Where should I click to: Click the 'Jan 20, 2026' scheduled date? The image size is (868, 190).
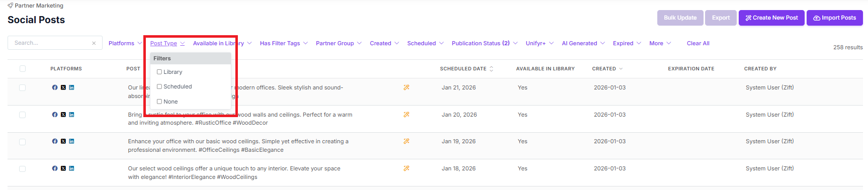point(459,115)
